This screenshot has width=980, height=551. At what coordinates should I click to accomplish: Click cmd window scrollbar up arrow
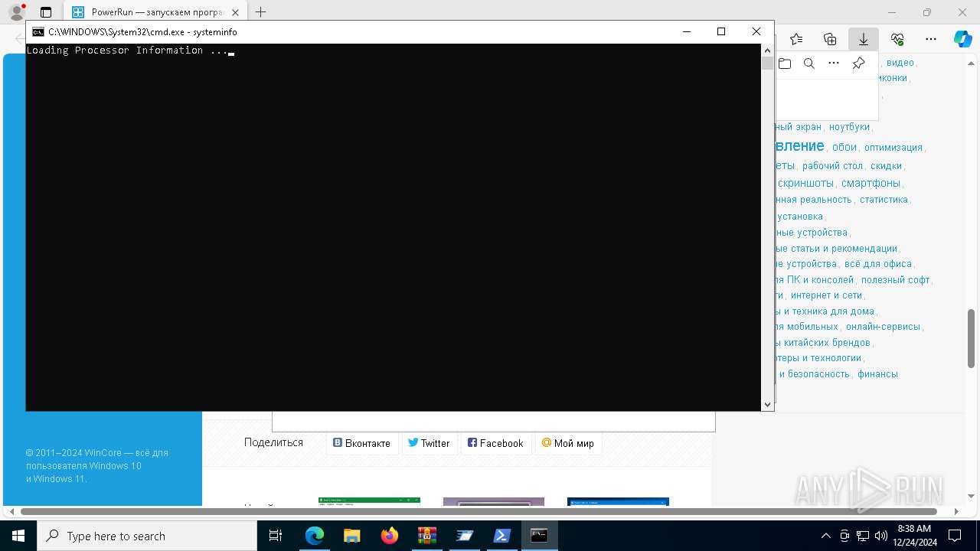pos(767,51)
